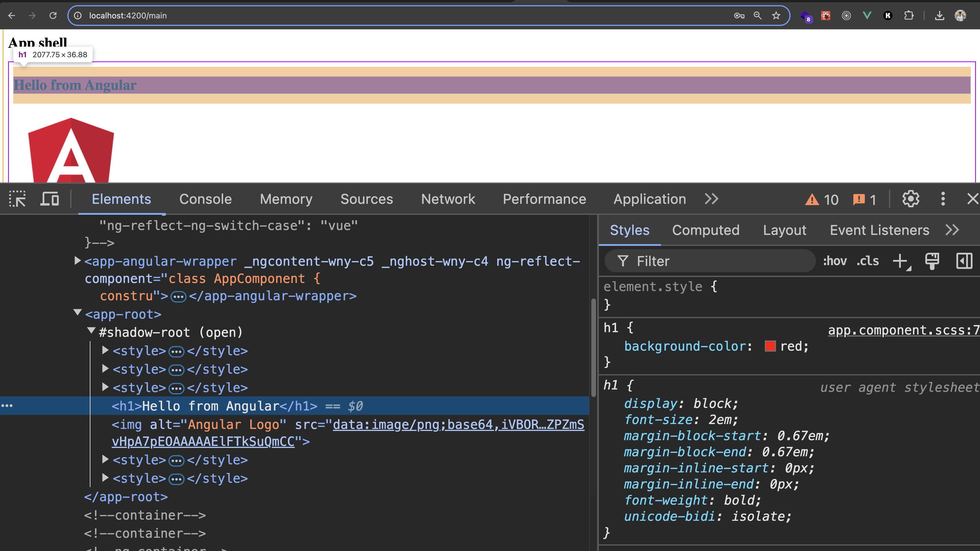Collapse the #shadow-root (open) node

[x=91, y=331]
